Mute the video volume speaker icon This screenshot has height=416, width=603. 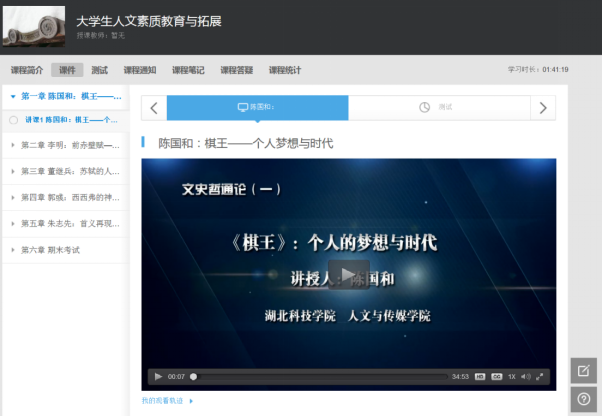pyautogui.click(x=525, y=377)
